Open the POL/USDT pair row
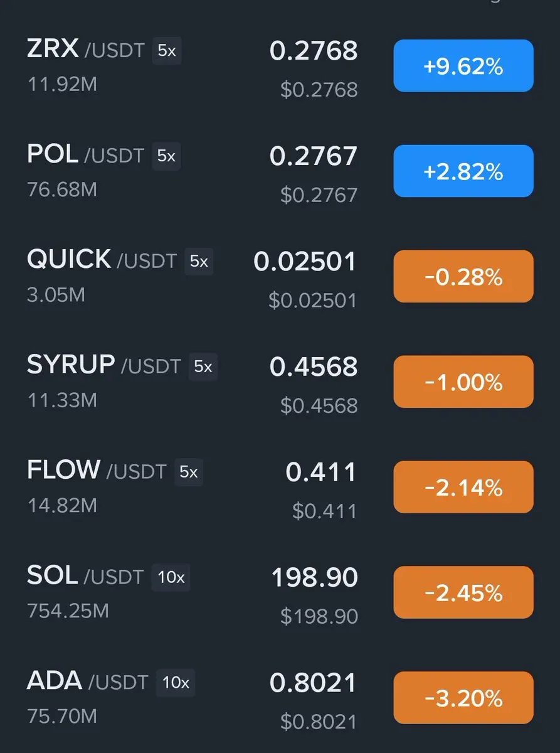Viewport: 560px width, 753px height. 280,172
